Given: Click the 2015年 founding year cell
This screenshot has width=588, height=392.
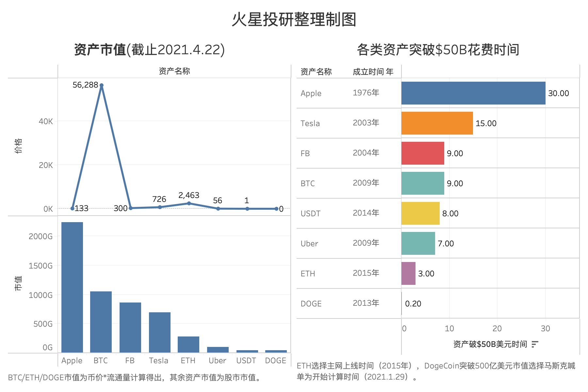Looking at the screenshot, I should click(366, 273).
